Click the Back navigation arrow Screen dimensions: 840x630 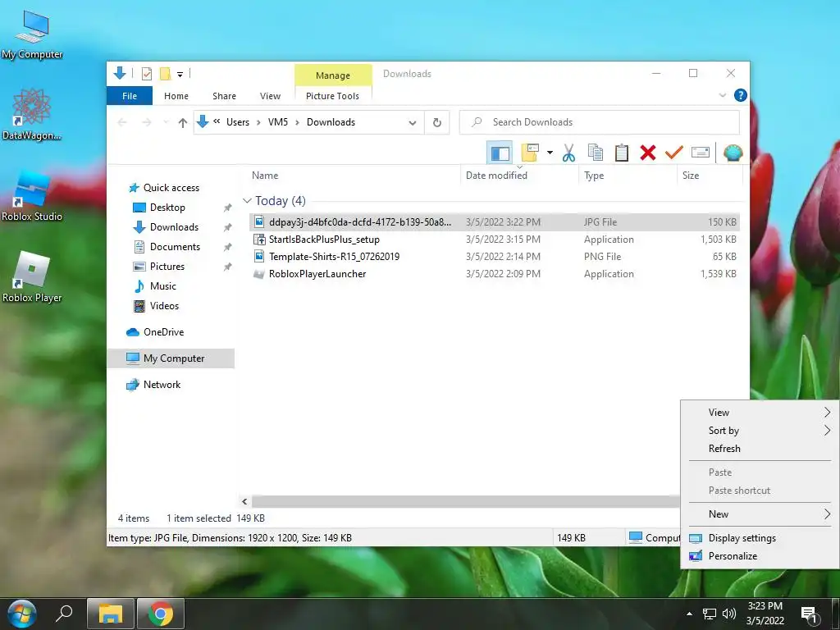tap(122, 123)
